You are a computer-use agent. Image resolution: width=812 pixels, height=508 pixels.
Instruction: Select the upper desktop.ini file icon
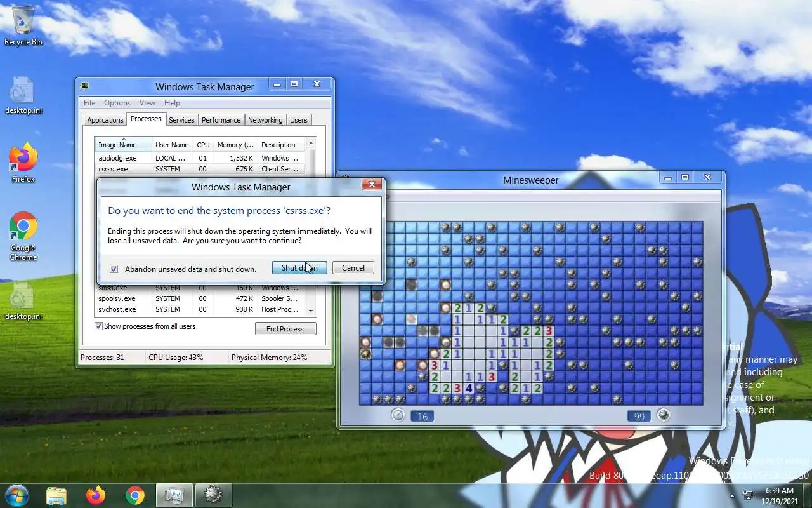(x=23, y=95)
